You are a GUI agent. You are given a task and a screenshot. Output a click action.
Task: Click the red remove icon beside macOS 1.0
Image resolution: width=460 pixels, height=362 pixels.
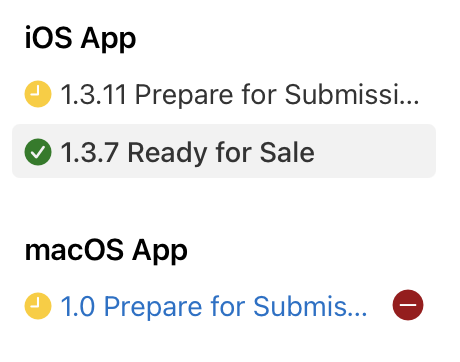click(x=408, y=305)
